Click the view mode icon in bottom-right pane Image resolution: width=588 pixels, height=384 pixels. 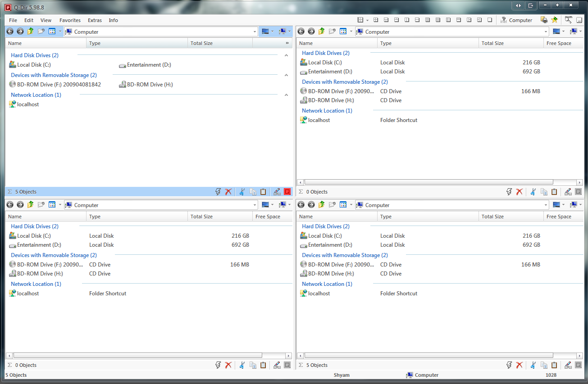point(343,205)
